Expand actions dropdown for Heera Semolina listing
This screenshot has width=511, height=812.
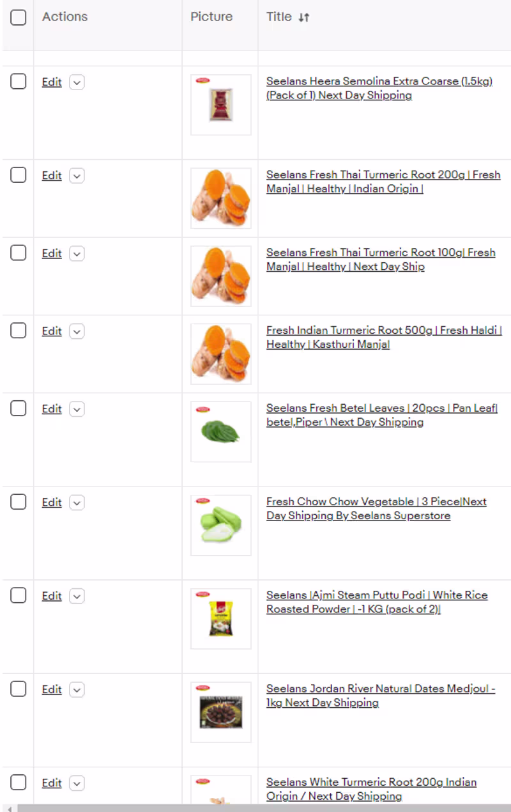pos(77,82)
